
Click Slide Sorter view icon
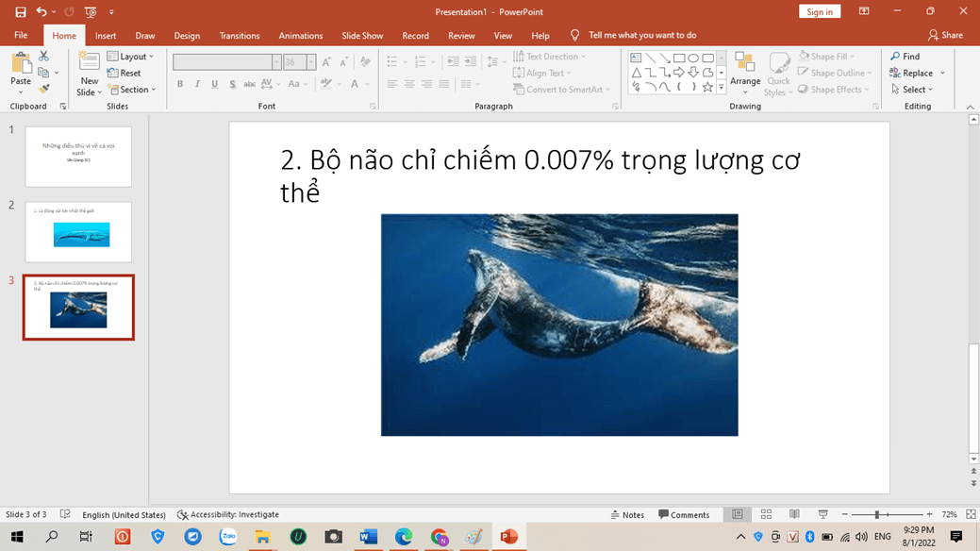(x=766, y=514)
